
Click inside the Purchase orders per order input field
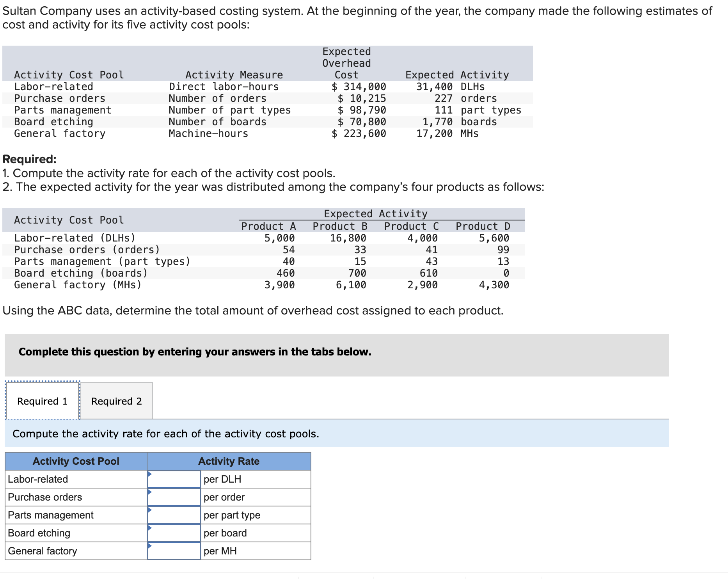click(174, 497)
